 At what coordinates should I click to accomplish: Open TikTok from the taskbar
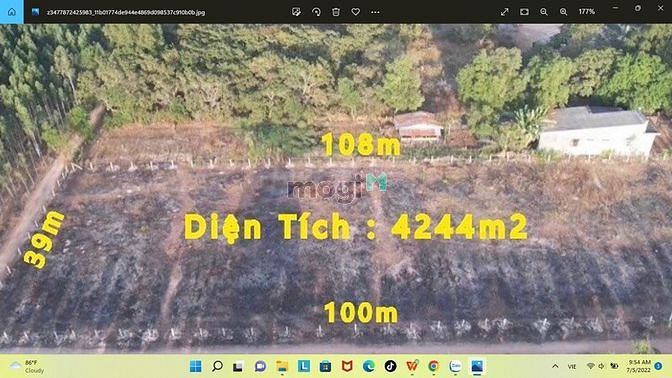[390, 366]
